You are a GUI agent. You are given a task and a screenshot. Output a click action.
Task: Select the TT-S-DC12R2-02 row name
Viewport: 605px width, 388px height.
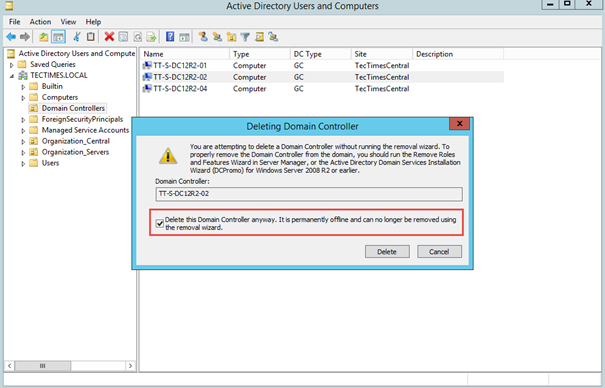tap(180, 77)
